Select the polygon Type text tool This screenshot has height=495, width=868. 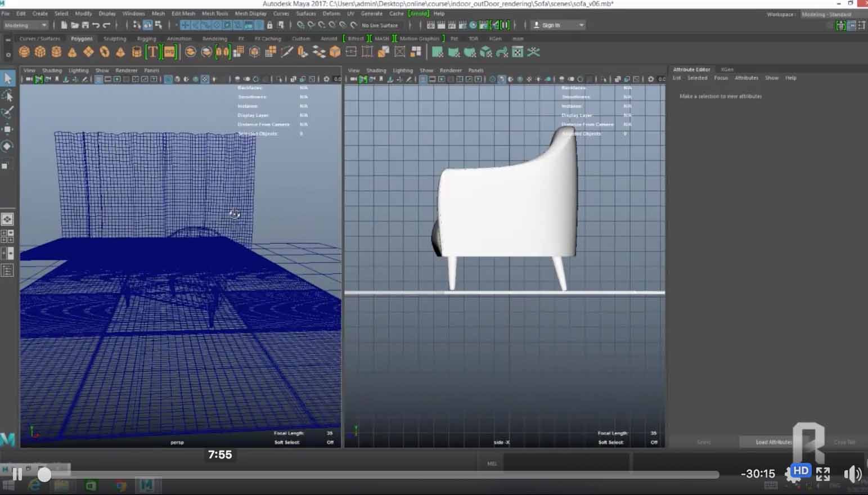point(152,52)
